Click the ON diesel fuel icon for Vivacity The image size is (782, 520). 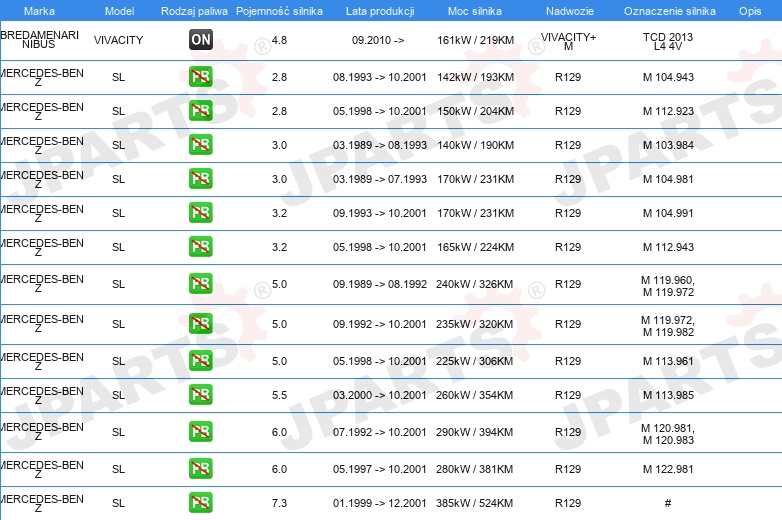click(x=200, y=40)
